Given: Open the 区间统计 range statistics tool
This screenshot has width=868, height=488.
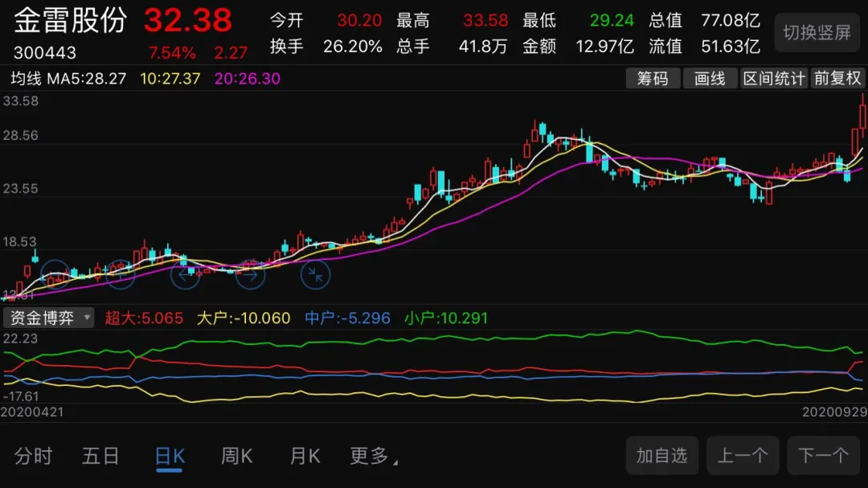Looking at the screenshot, I should click(773, 78).
